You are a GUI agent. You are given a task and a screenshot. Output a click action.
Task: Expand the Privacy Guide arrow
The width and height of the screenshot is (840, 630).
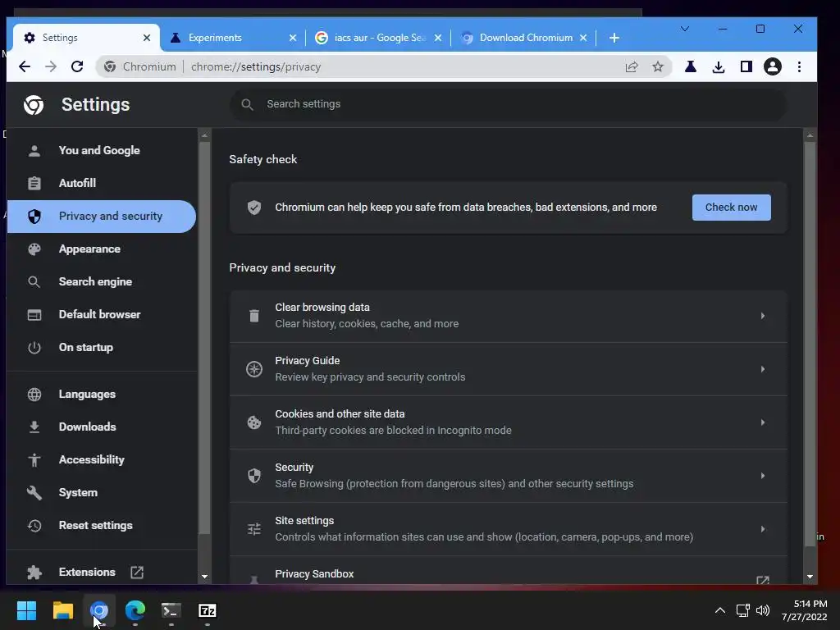tap(762, 369)
